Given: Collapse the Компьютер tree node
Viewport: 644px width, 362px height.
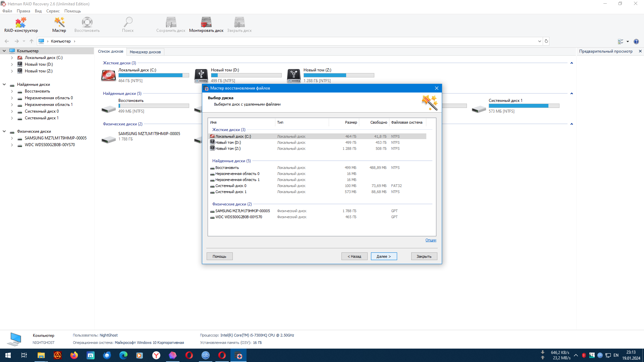Looking at the screenshot, I should 4,51.
